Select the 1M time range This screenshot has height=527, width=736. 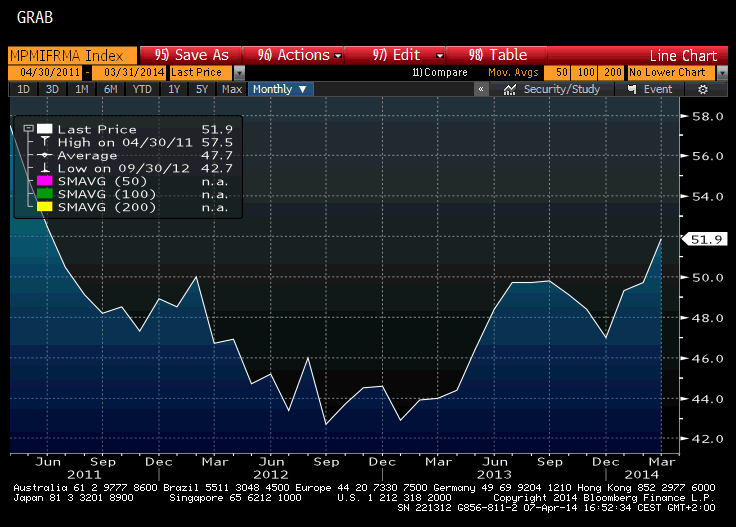[x=82, y=89]
